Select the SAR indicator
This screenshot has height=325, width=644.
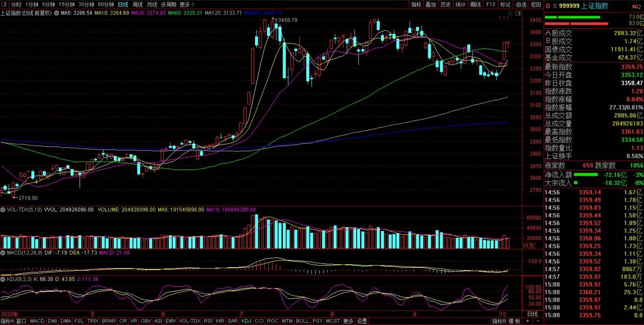(233, 321)
